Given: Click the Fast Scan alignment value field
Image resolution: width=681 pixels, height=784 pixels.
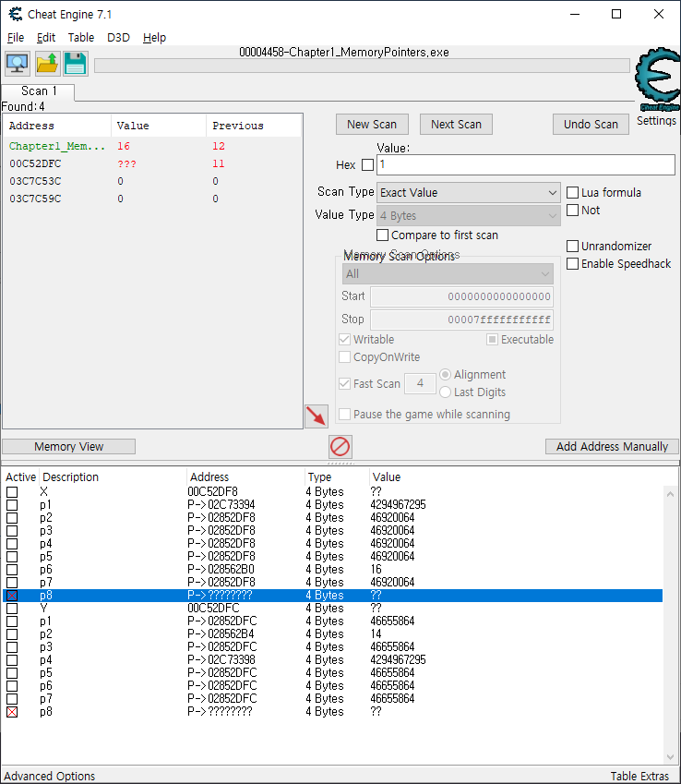Looking at the screenshot, I should 420,383.
